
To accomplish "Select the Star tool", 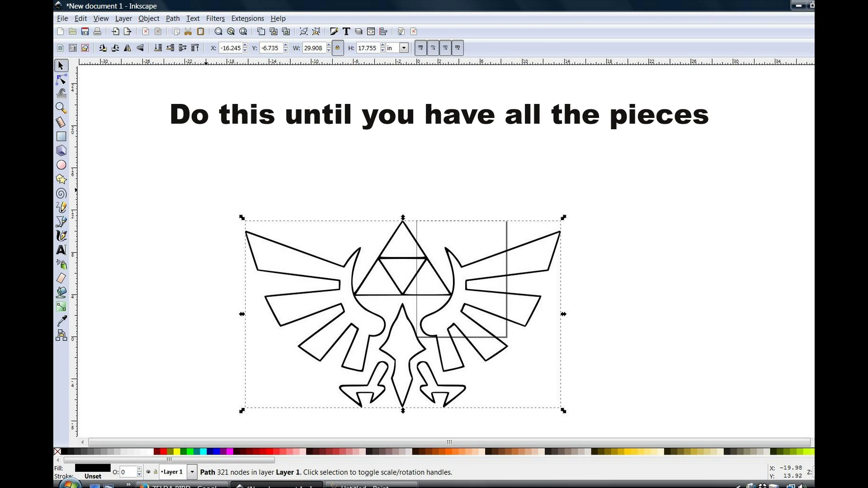I will click(x=61, y=179).
